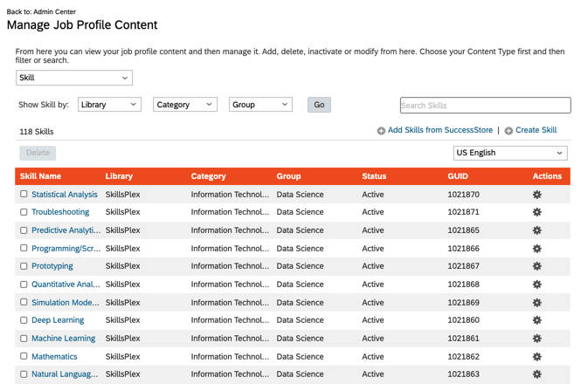Click the Search Skills input field
The width and height of the screenshot is (588, 384).
point(485,106)
